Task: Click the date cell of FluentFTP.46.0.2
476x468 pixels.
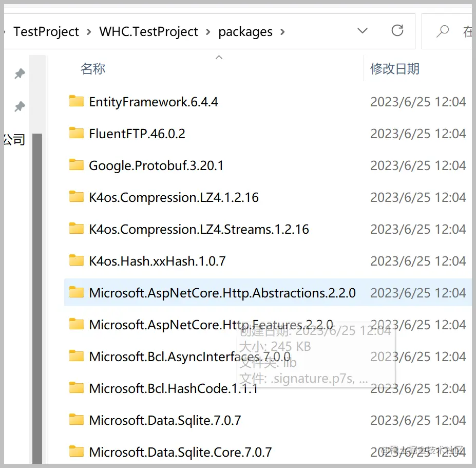Action: pos(418,134)
